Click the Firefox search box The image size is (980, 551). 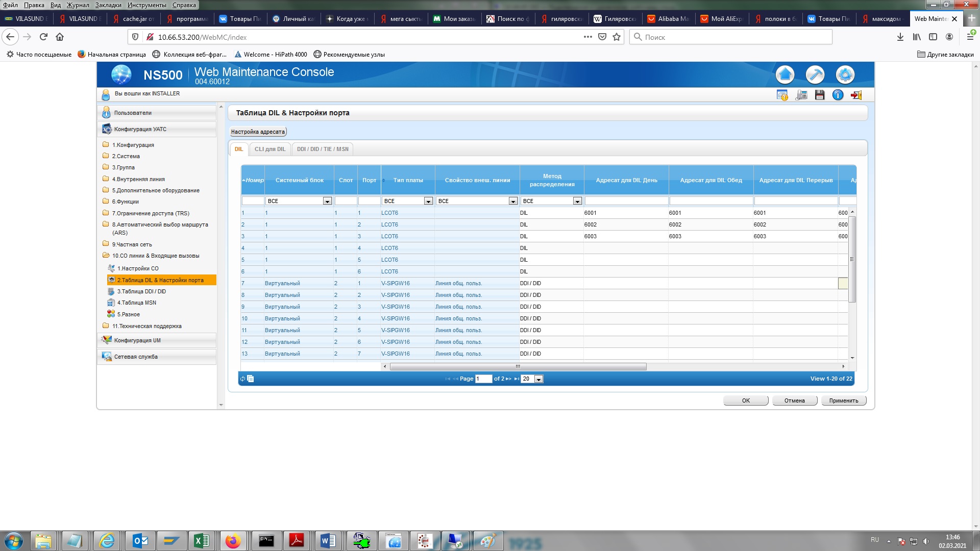pos(730,37)
